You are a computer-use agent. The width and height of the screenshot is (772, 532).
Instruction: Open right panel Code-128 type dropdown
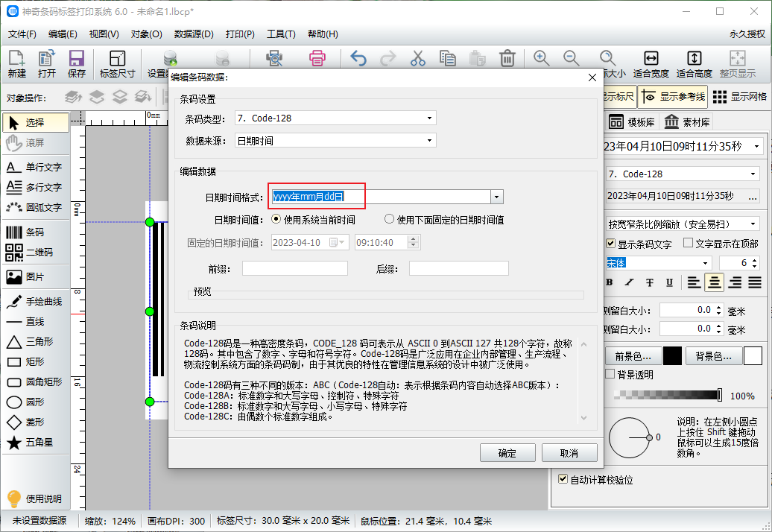coord(683,174)
